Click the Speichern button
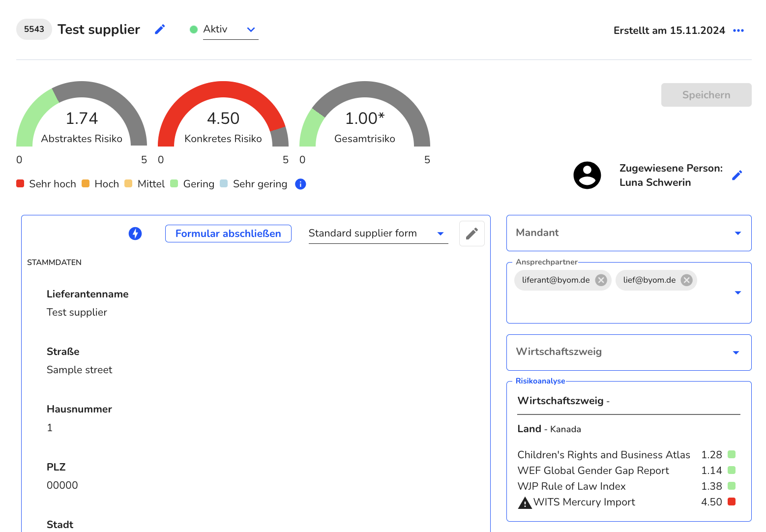Screen dimensions: 766x532 [706, 95]
